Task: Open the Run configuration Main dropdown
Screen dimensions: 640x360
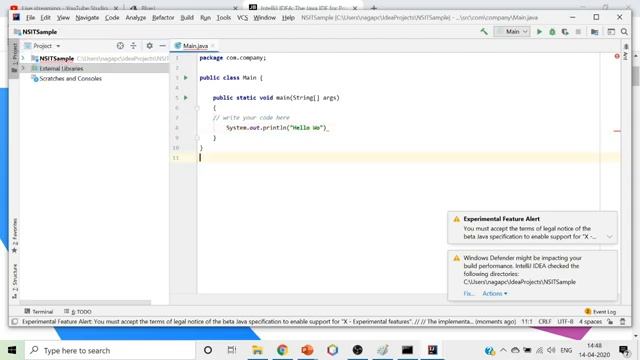Action: click(512, 31)
